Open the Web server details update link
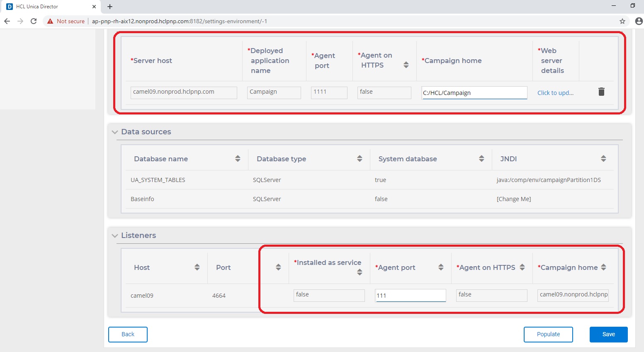Image resolution: width=644 pixels, height=352 pixels. [x=555, y=92]
